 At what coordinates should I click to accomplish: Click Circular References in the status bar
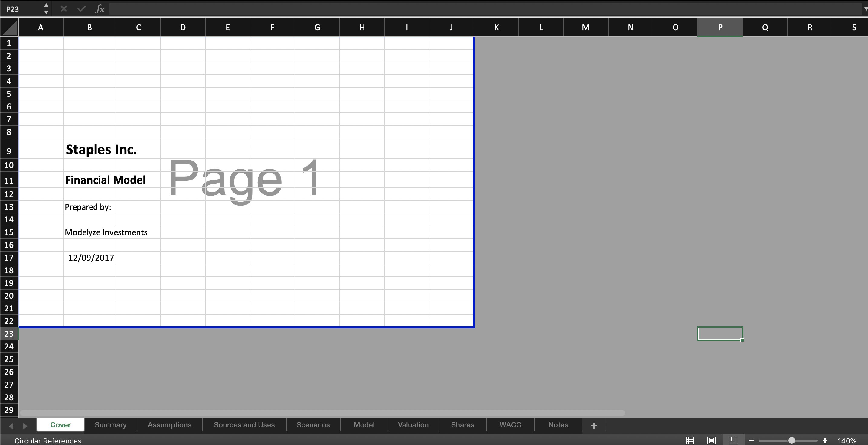tap(48, 441)
